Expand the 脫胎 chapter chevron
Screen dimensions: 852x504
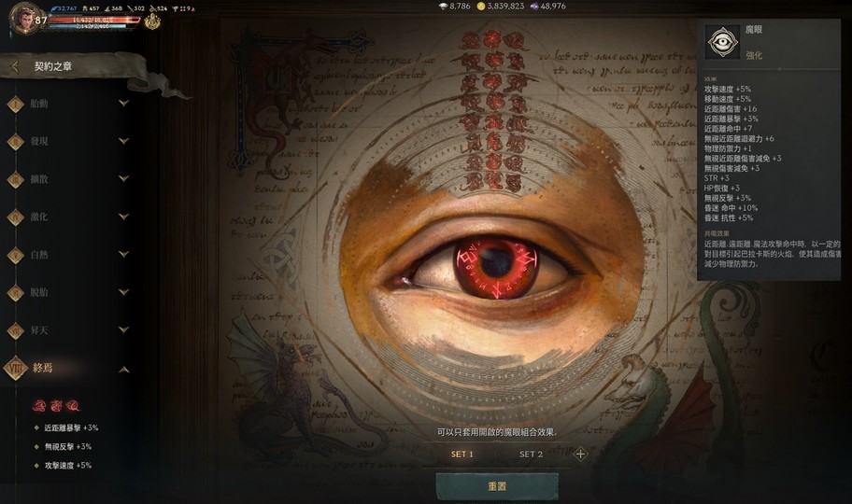point(124,291)
